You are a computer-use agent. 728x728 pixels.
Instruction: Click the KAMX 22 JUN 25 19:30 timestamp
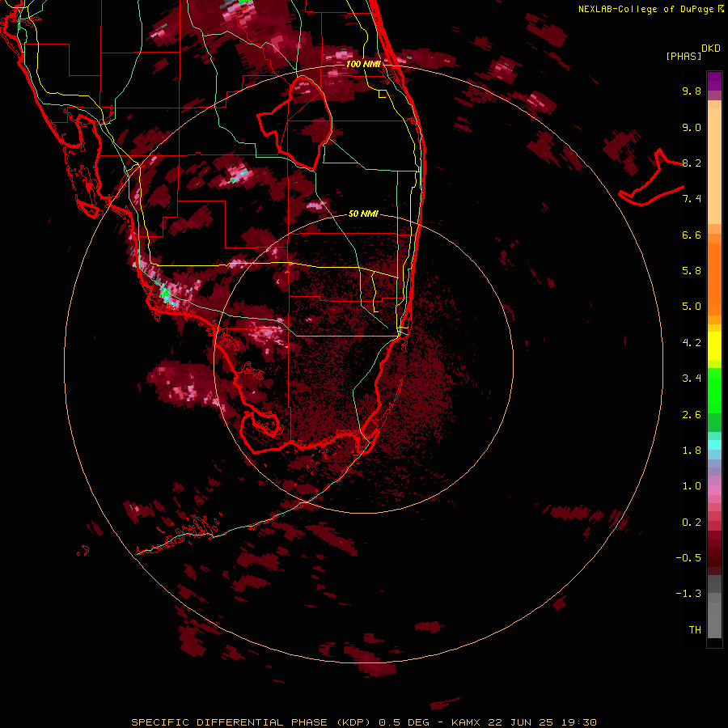(x=523, y=722)
